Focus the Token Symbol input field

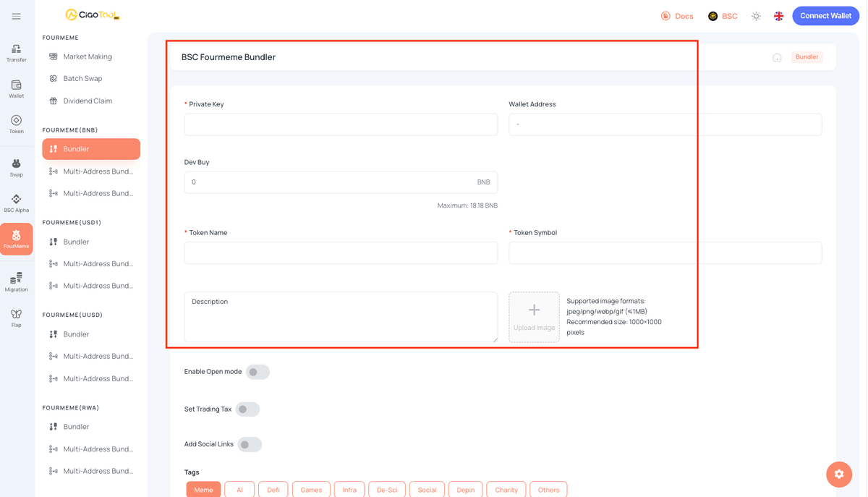[x=665, y=252]
